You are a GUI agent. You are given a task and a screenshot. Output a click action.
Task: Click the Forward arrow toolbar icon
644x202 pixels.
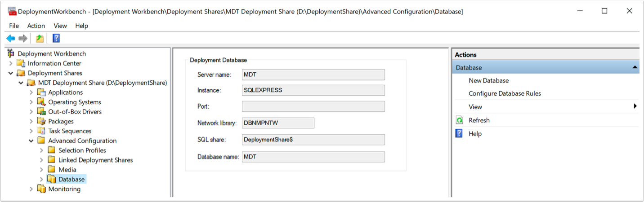click(x=23, y=39)
